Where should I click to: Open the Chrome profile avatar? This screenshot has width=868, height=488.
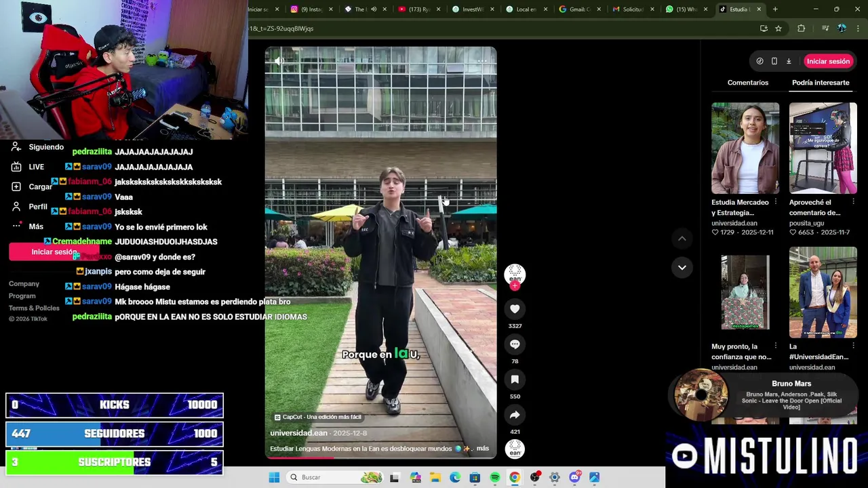(842, 28)
